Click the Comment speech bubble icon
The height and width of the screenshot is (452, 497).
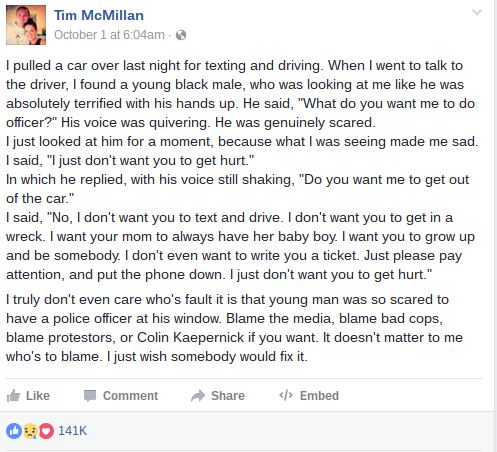coord(90,396)
